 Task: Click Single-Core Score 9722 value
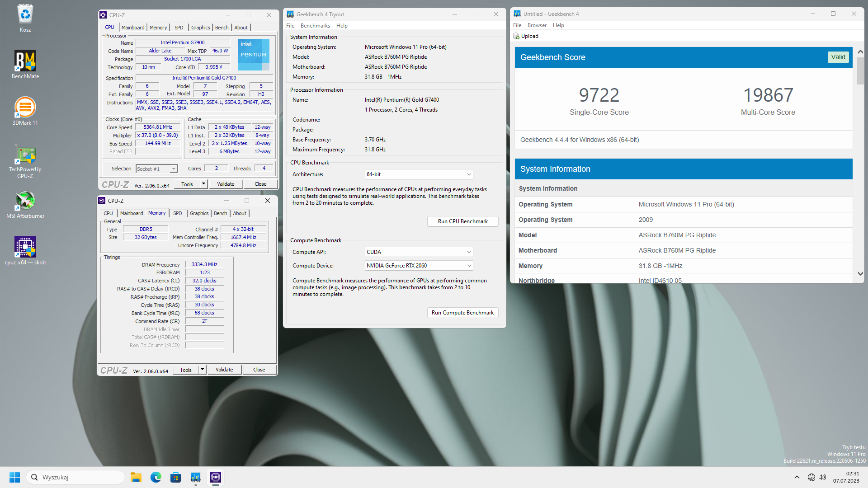point(599,95)
